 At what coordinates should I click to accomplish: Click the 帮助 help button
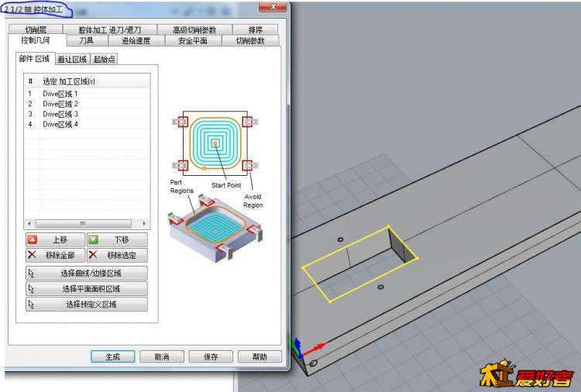(x=260, y=357)
